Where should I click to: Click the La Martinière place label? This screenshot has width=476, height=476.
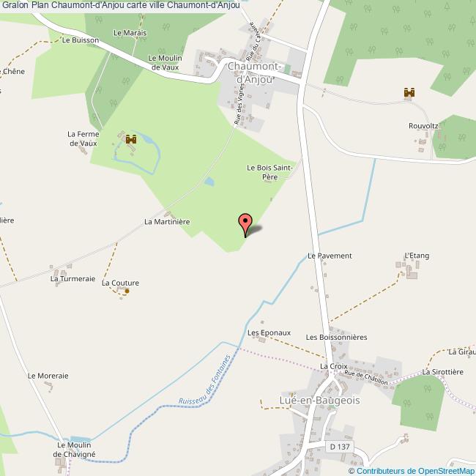coord(167,222)
